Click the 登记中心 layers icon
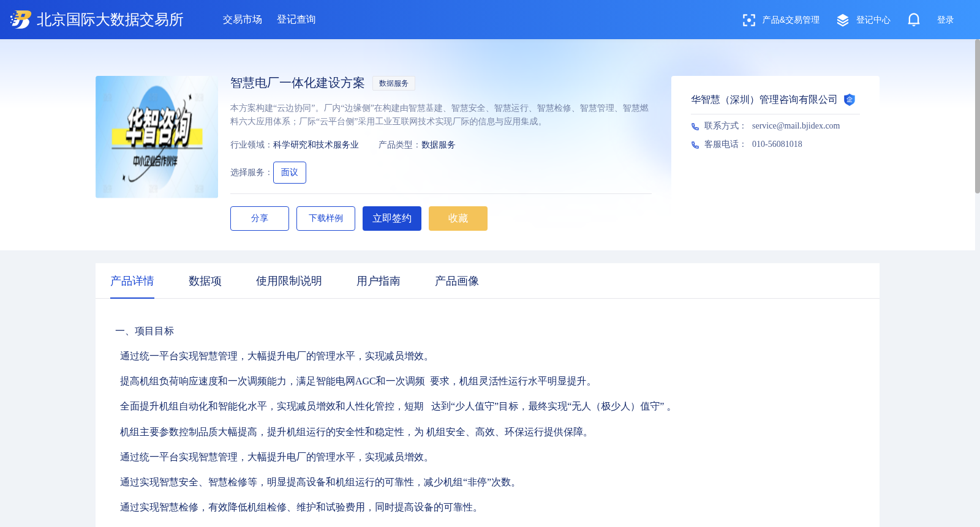Screen dimensions: 980x527 [x=843, y=20]
